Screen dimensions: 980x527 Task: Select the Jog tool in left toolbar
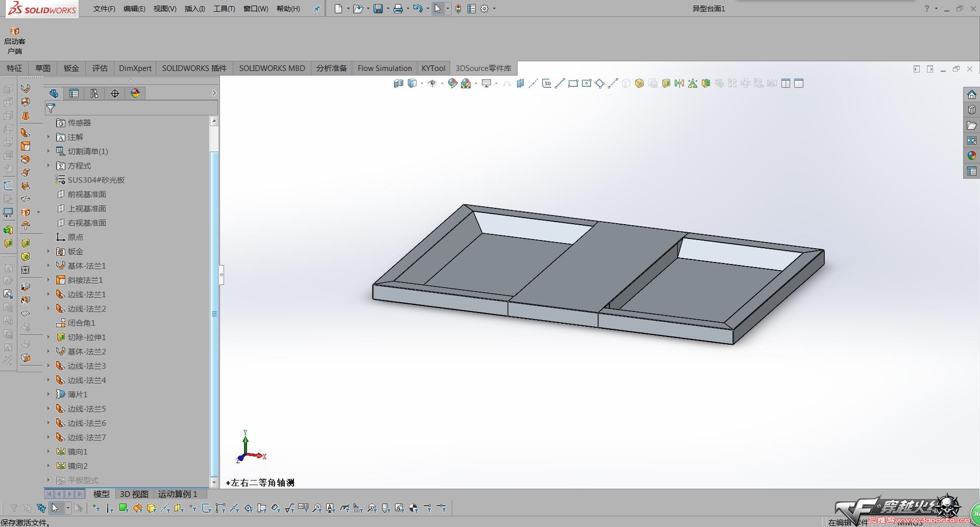tap(26, 173)
